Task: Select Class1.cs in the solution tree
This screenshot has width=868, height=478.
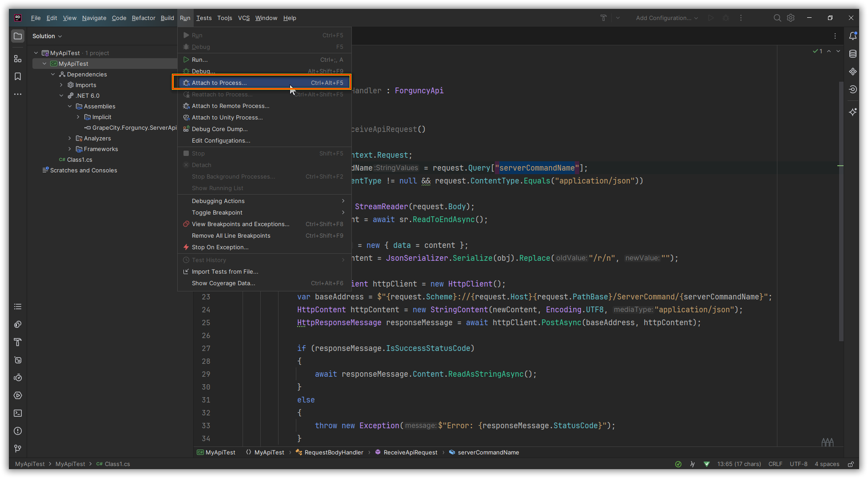Action: [x=80, y=159]
